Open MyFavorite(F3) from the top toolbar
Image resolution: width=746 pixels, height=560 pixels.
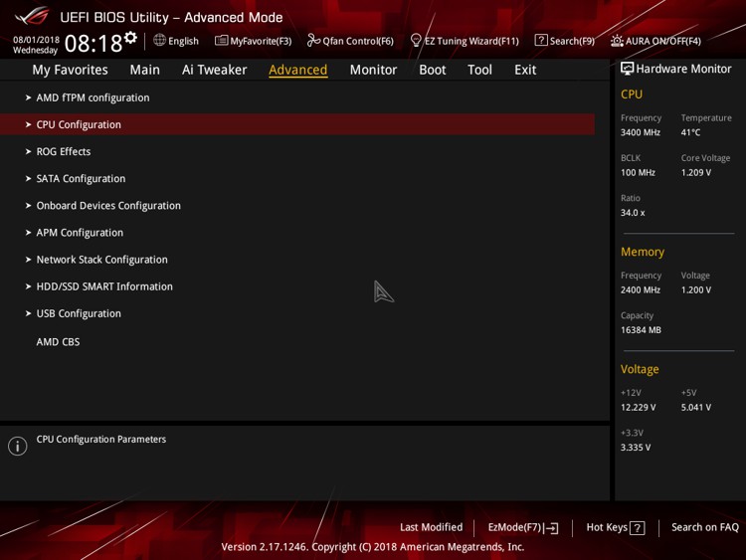pos(253,41)
